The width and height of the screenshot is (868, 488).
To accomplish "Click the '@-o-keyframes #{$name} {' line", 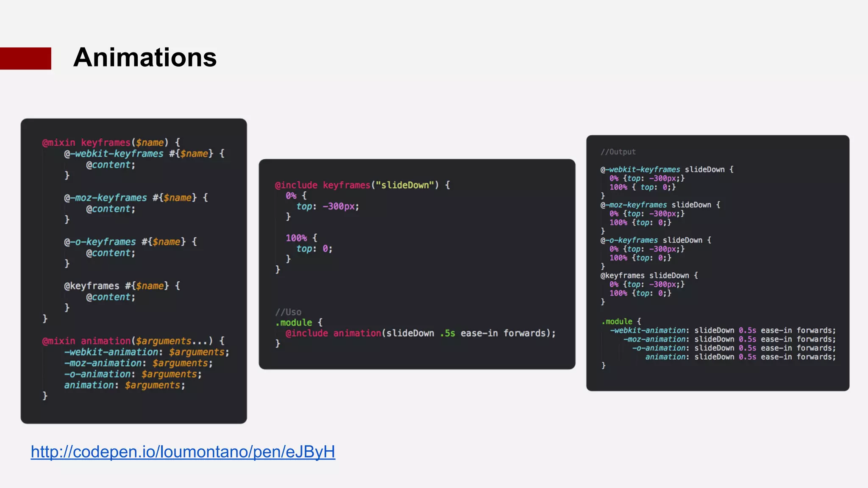I will coord(131,241).
